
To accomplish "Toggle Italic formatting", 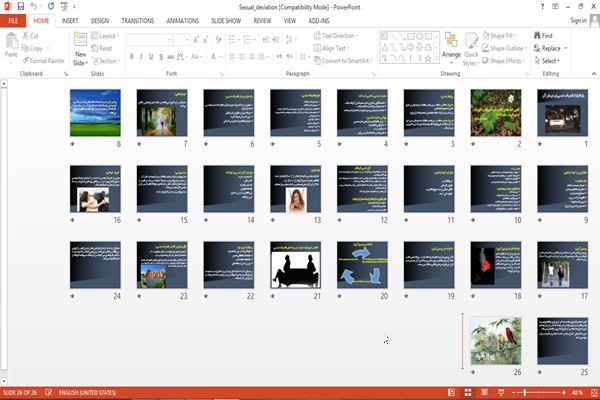I will coord(143,57).
